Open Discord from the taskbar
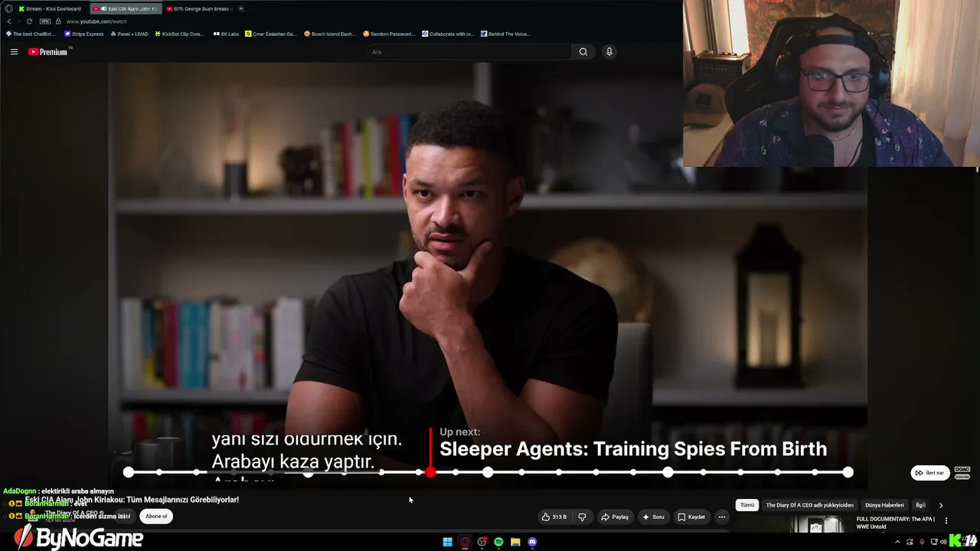This screenshot has height=551, width=980. point(532,542)
